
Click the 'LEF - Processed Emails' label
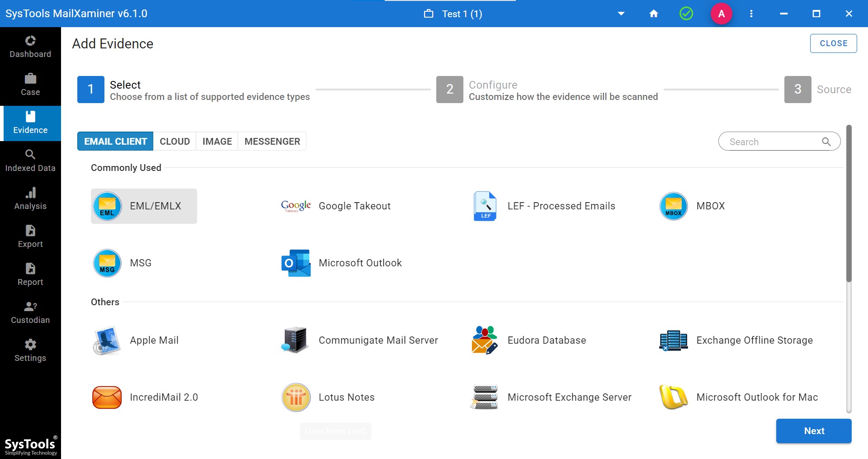(561, 206)
